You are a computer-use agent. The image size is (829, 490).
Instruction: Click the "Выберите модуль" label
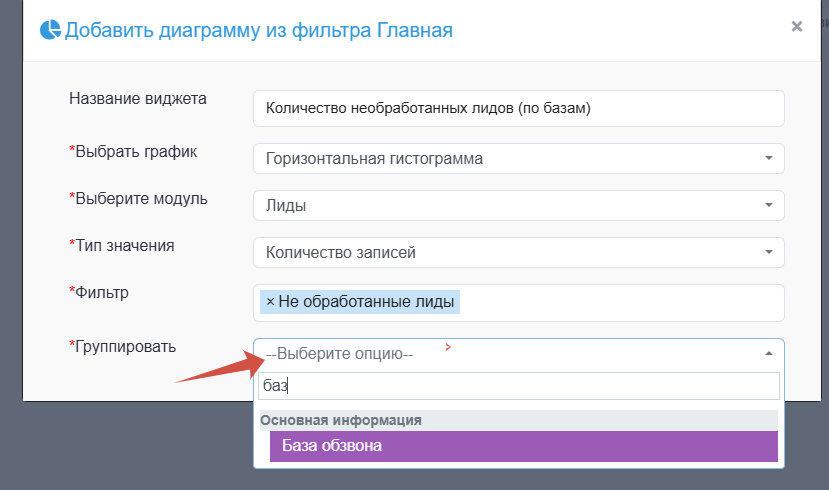[141, 198]
